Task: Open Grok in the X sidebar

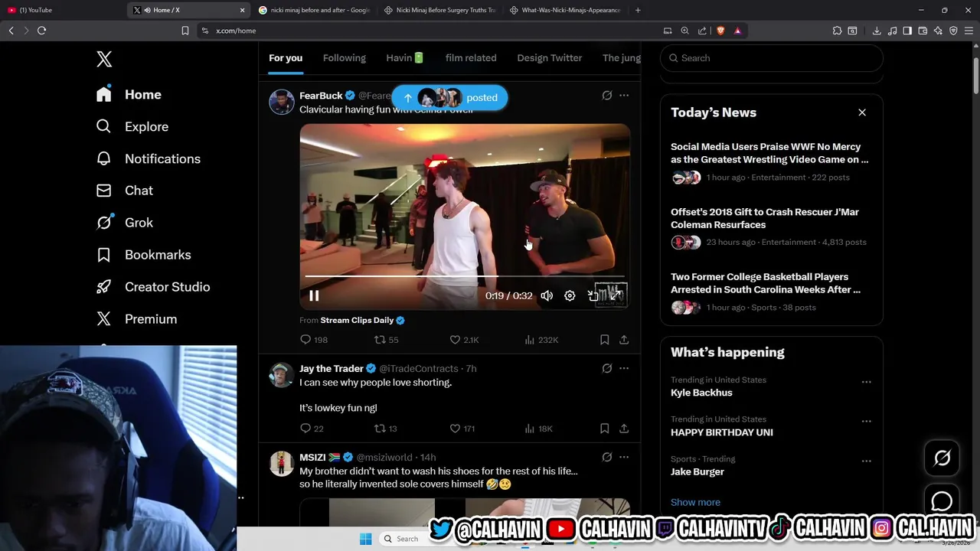Action: [x=124, y=223]
